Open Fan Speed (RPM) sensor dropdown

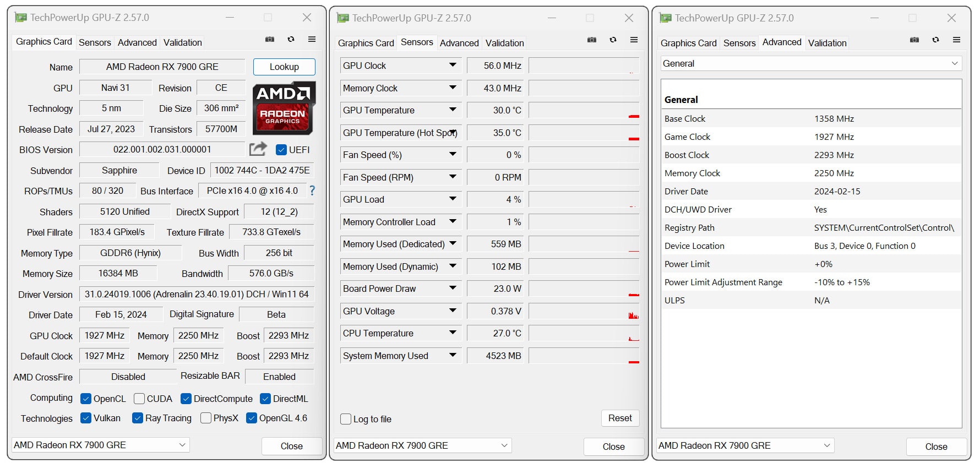pyautogui.click(x=453, y=177)
